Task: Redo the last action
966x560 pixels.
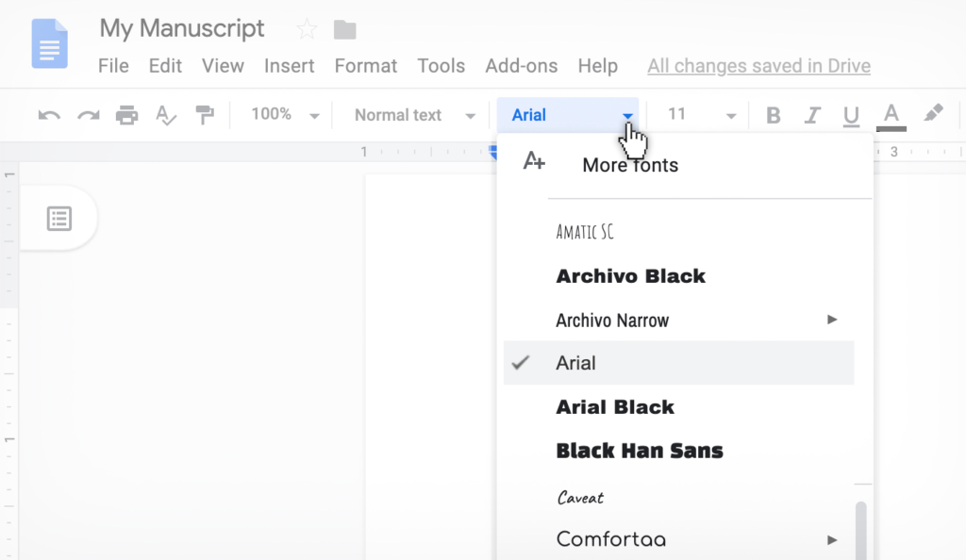Action: click(x=87, y=114)
